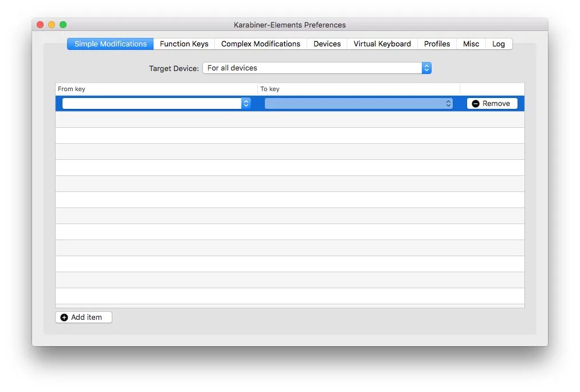Switch to the Simple Modifications tab
This screenshot has width=580, height=392.
pyautogui.click(x=110, y=44)
